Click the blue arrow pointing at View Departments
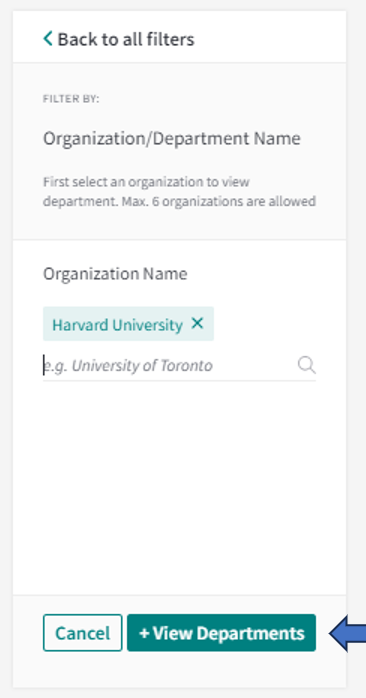This screenshot has height=698, width=366. [x=347, y=633]
